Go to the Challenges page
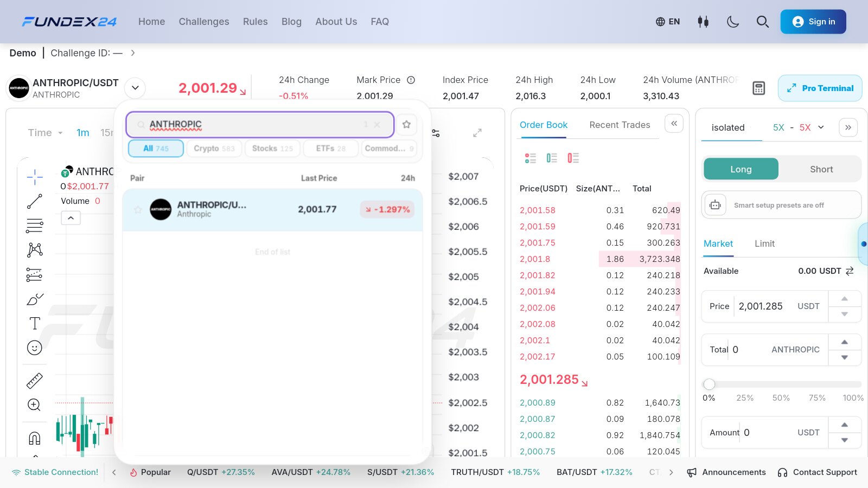Screen dimensions: 868x488 click(x=204, y=22)
